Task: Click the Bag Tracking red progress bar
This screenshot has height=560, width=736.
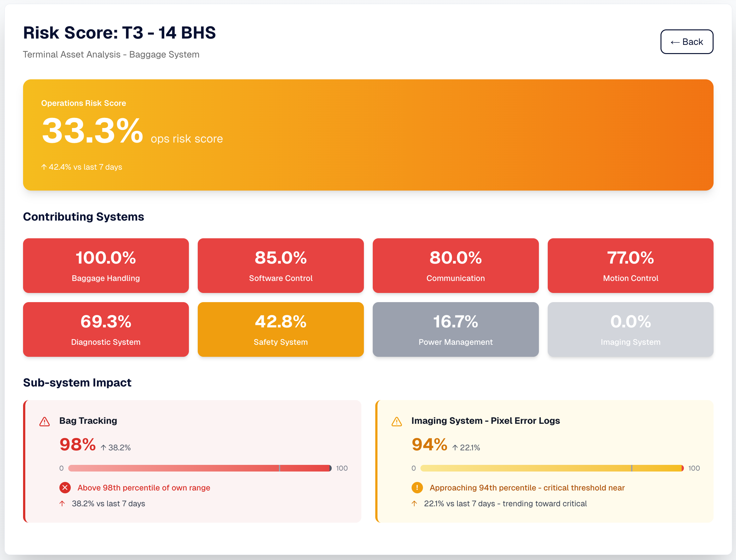Action: coord(200,468)
